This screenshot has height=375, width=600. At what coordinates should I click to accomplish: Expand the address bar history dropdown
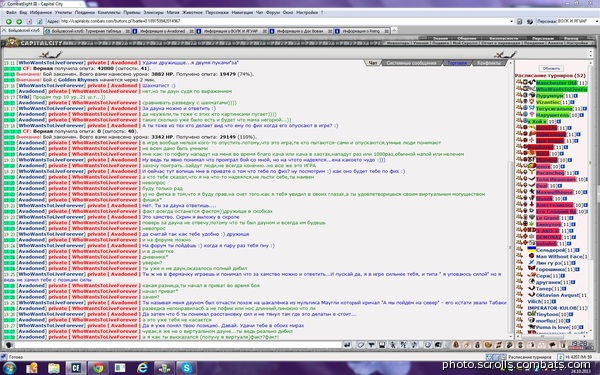512,21
